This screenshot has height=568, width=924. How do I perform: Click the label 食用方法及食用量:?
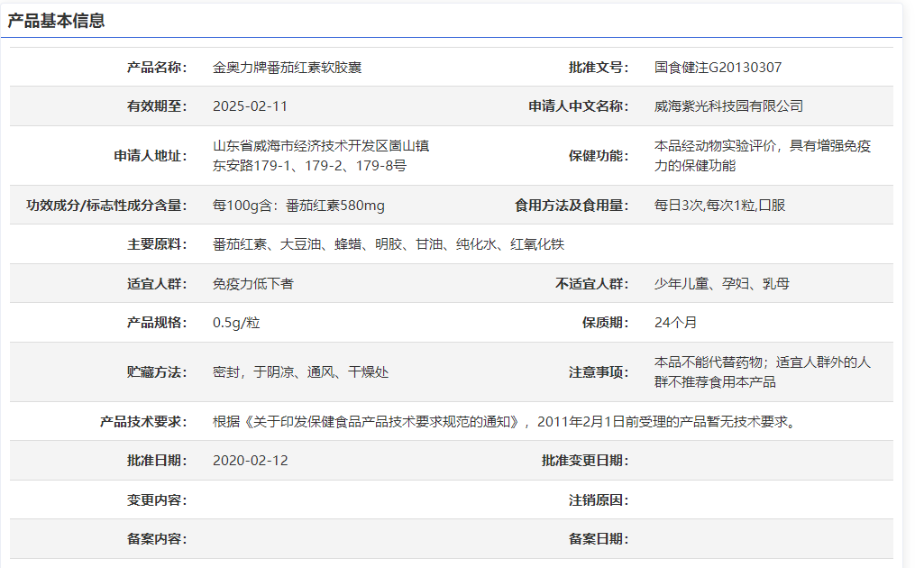[x=572, y=205]
